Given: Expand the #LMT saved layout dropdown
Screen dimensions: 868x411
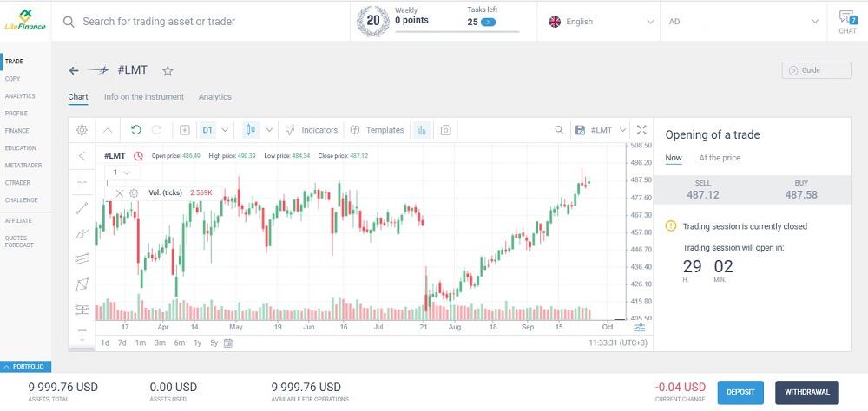Looking at the screenshot, I should [622, 131].
